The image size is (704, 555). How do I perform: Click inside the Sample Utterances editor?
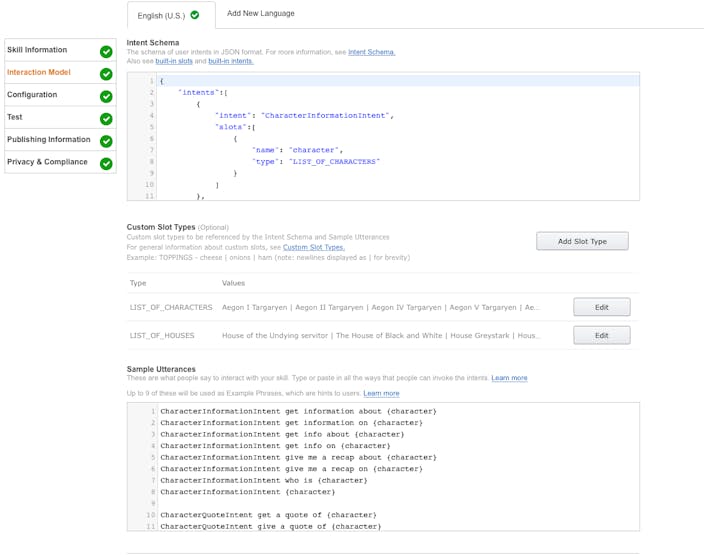(x=383, y=467)
